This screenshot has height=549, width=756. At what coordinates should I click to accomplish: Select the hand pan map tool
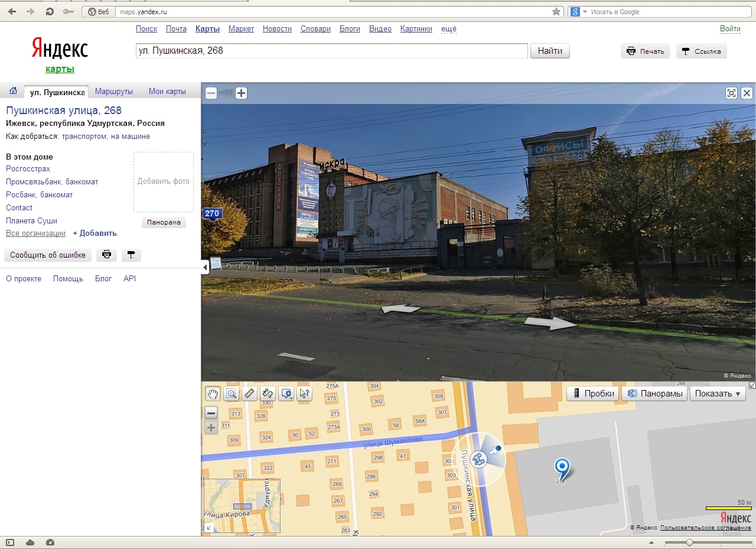coord(212,394)
